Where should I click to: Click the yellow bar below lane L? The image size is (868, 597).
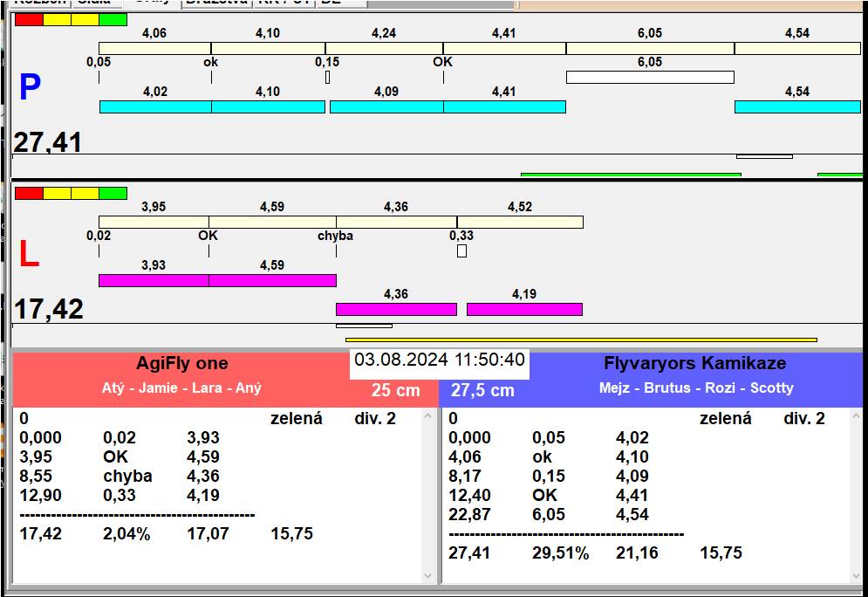581,340
